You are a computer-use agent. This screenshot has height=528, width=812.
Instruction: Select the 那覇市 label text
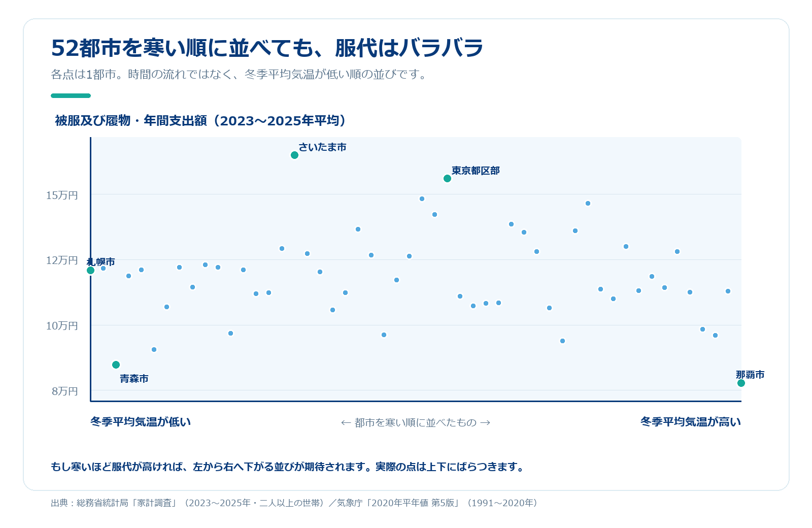point(750,375)
